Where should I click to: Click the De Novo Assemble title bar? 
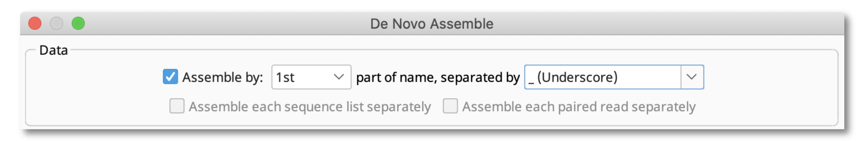(x=432, y=24)
